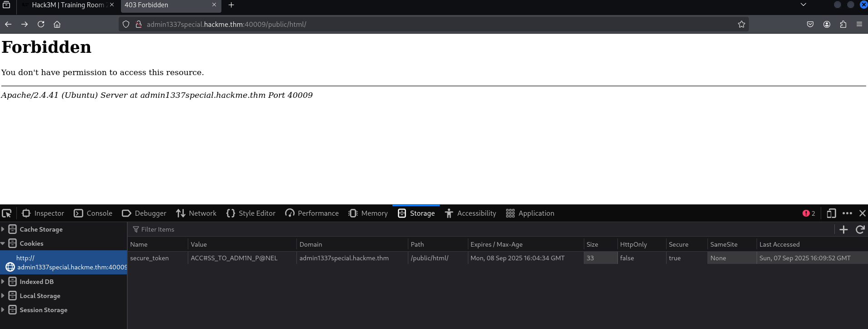The width and height of the screenshot is (868, 329).
Task: Toggle responsive design mode icon
Action: 831,213
